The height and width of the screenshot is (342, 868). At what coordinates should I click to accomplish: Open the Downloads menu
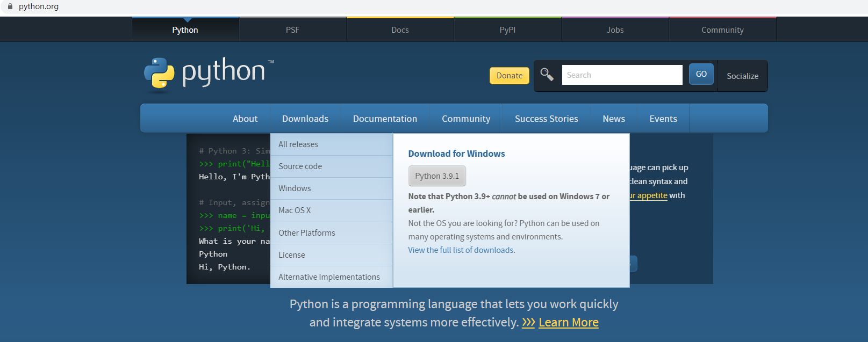pos(305,119)
